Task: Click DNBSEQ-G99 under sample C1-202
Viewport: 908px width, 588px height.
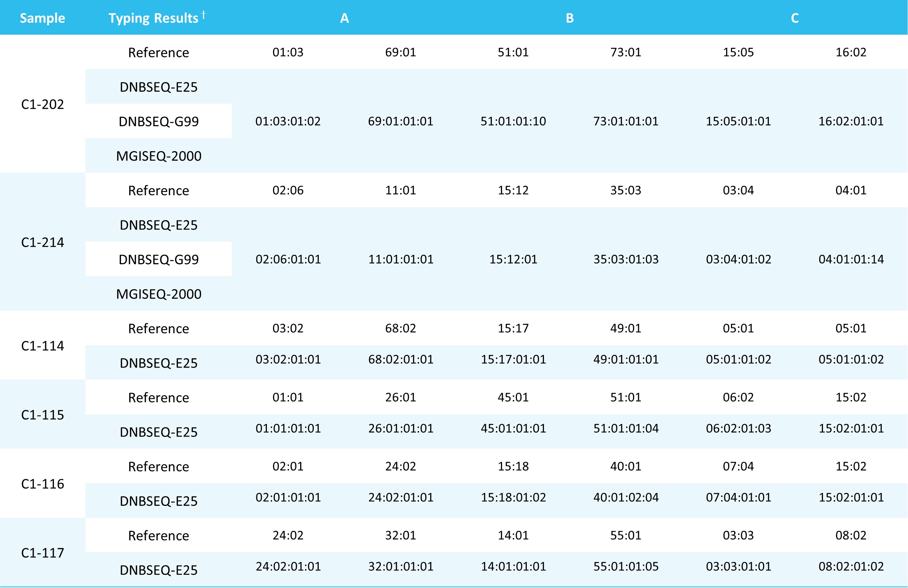Action: pyautogui.click(x=158, y=121)
